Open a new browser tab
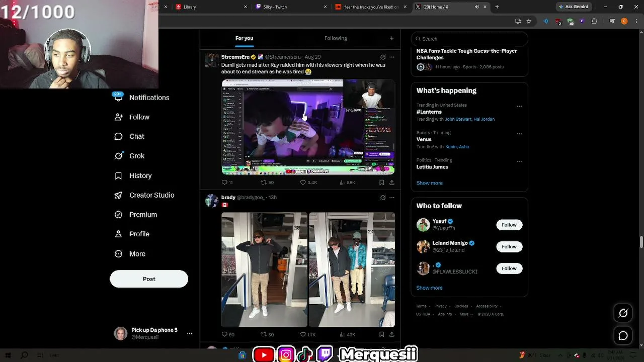The image size is (644, 362). tap(497, 7)
